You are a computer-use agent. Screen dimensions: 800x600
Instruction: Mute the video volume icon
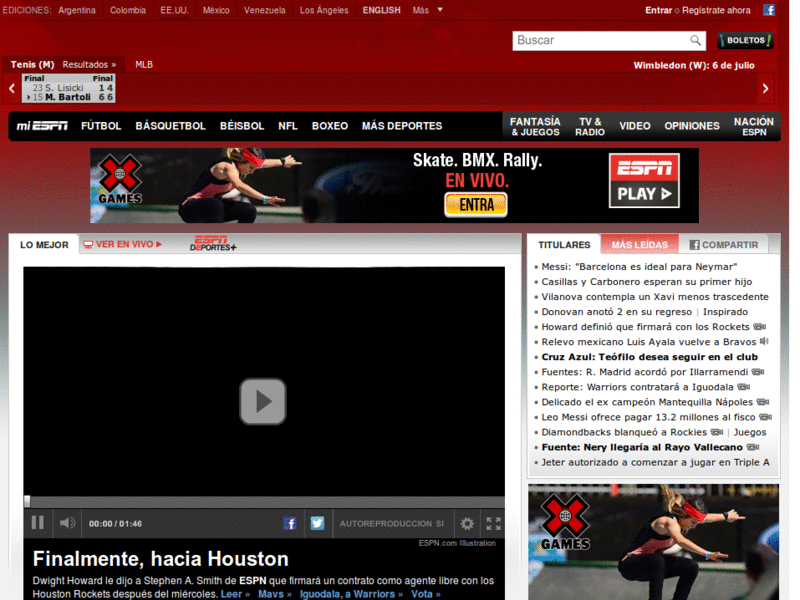pos(67,523)
